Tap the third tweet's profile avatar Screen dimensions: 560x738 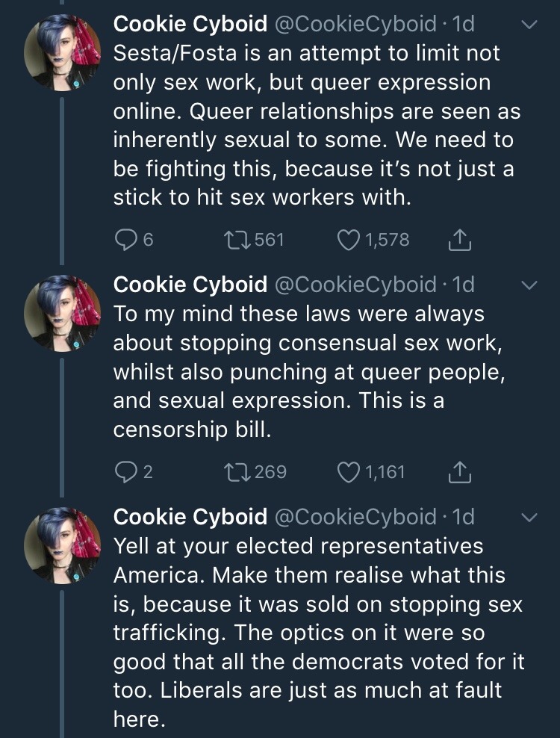62,545
